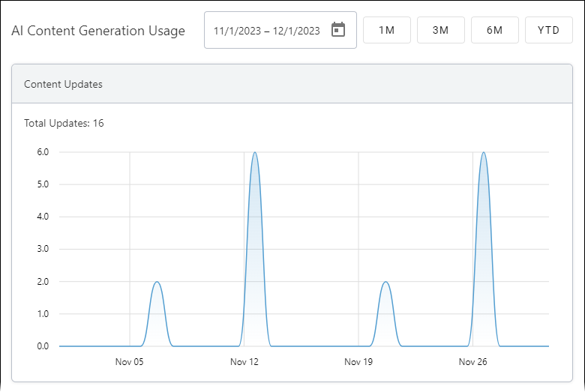This screenshot has width=585, height=392.
Task: Click the date range input field
Action: point(266,31)
